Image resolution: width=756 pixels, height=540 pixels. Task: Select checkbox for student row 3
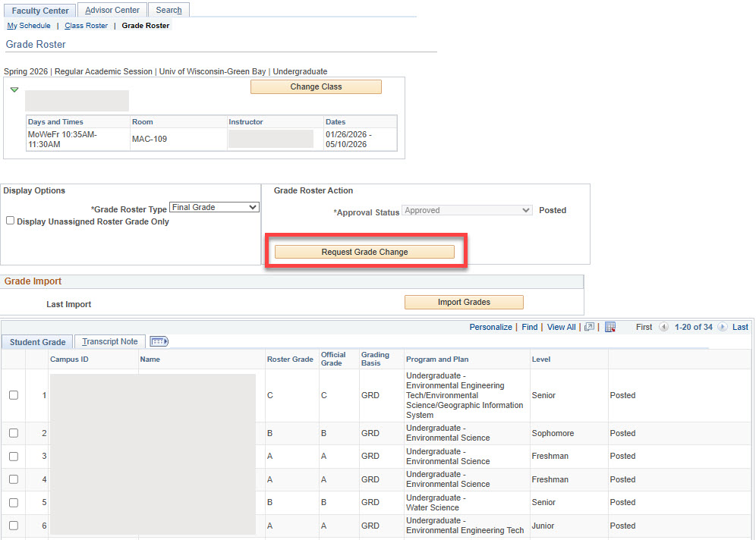click(14, 456)
